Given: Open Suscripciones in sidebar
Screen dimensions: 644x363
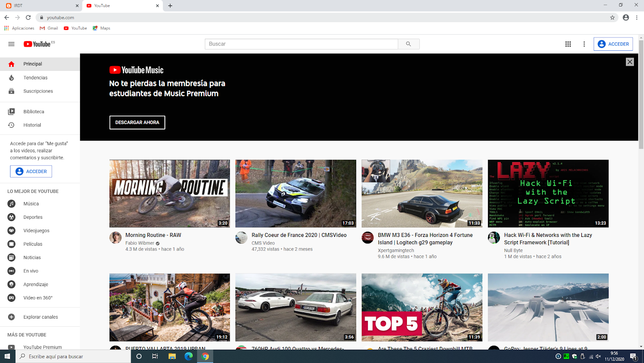Looking at the screenshot, I should coord(40,91).
